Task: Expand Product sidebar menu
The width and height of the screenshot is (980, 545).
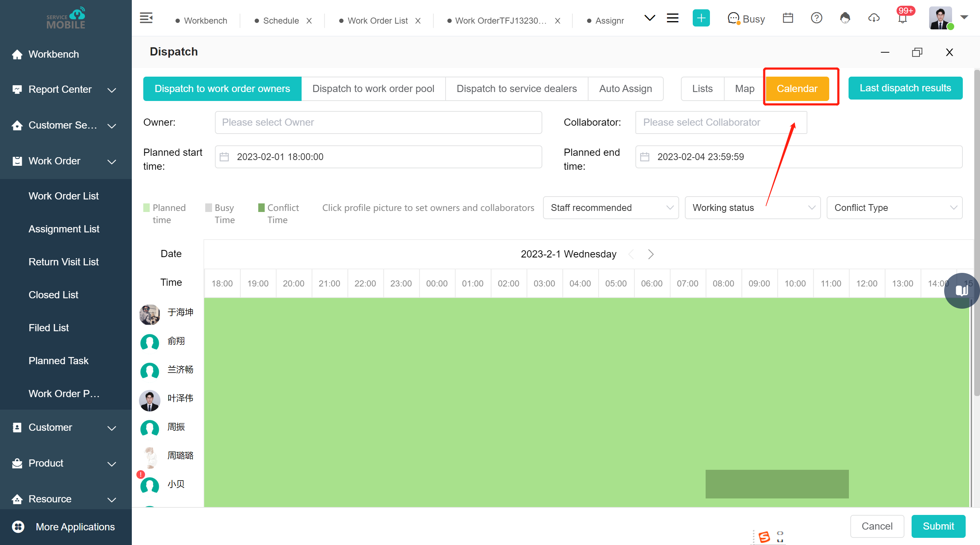Action: tap(66, 463)
